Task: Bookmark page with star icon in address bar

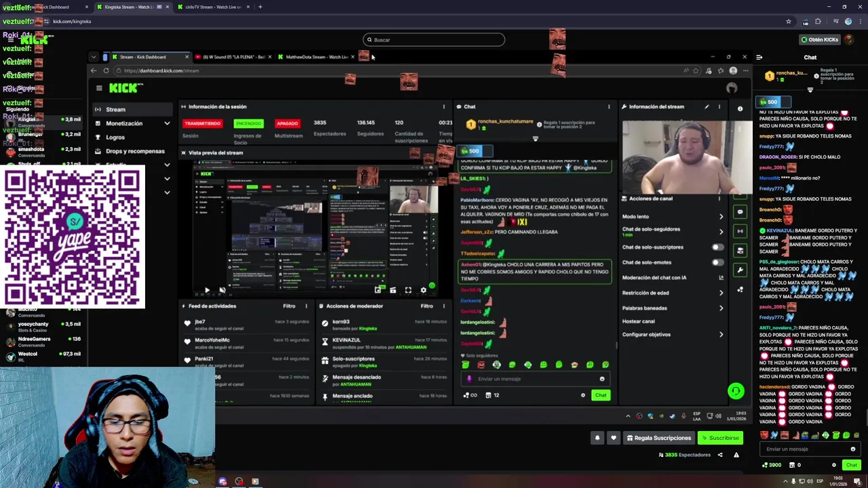Action: [x=789, y=21]
